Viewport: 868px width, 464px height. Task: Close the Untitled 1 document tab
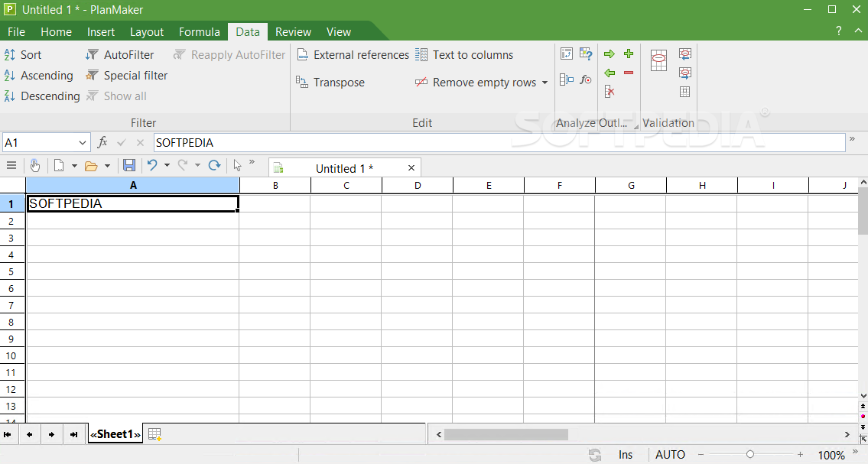point(411,167)
